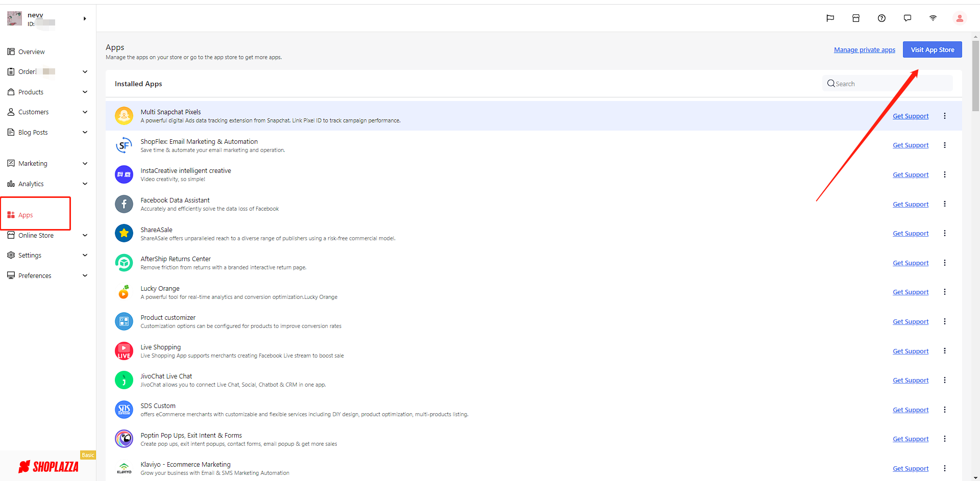Click the Poptin app icon
This screenshot has height=481, width=980.
[124, 439]
